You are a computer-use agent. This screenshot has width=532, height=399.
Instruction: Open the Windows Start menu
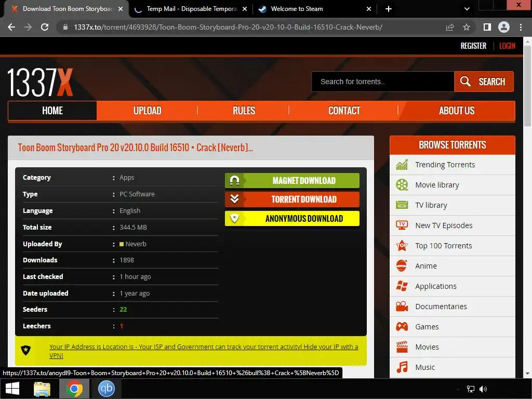pyautogui.click(x=12, y=389)
